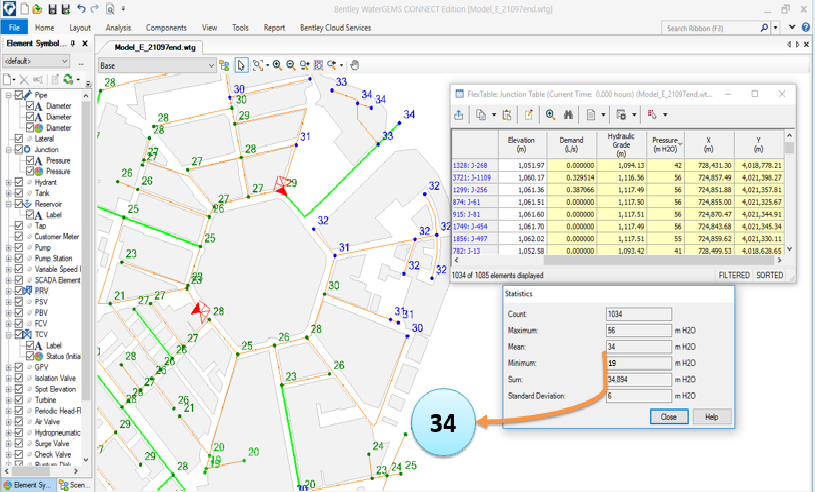Save the model with the floppy disk icon
815x492 pixels.
click(x=52, y=9)
